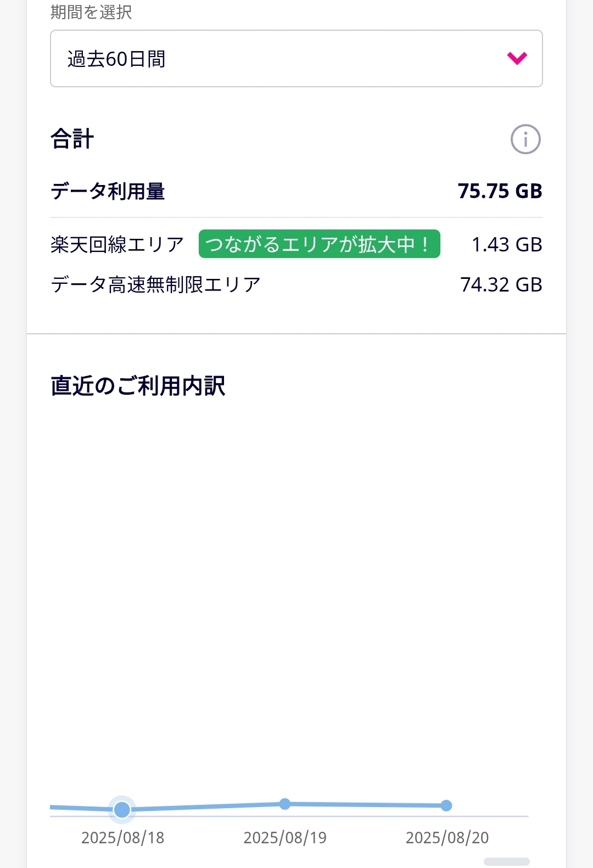The image size is (593, 868).
Task: Tap the 合計 section heading
Action: pos(72,138)
